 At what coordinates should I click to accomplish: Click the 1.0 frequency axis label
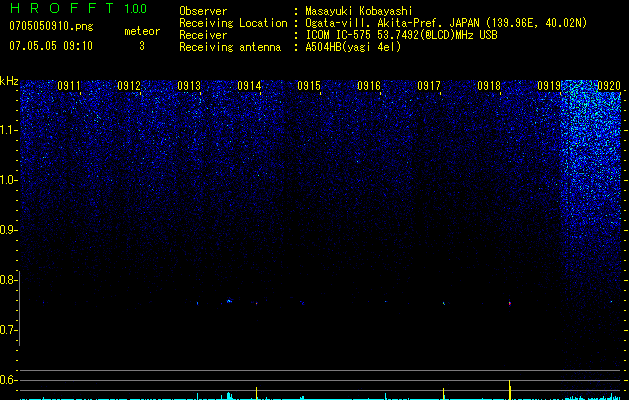click(x=8, y=180)
